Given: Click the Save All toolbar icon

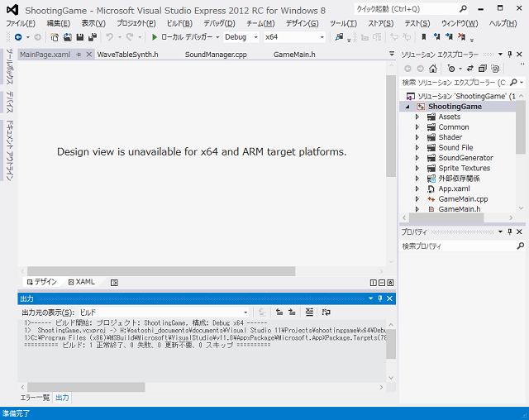Looking at the screenshot, I should point(92,37).
